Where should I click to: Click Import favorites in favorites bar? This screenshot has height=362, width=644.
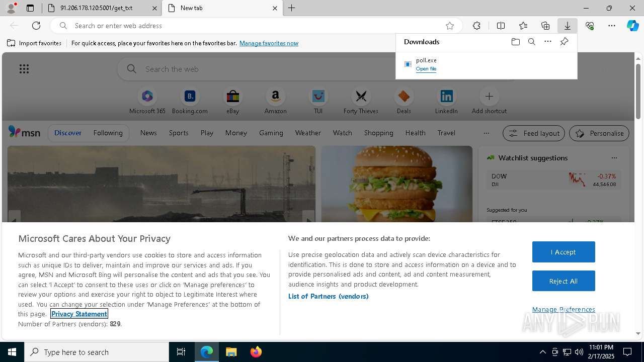tap(34, 43)
